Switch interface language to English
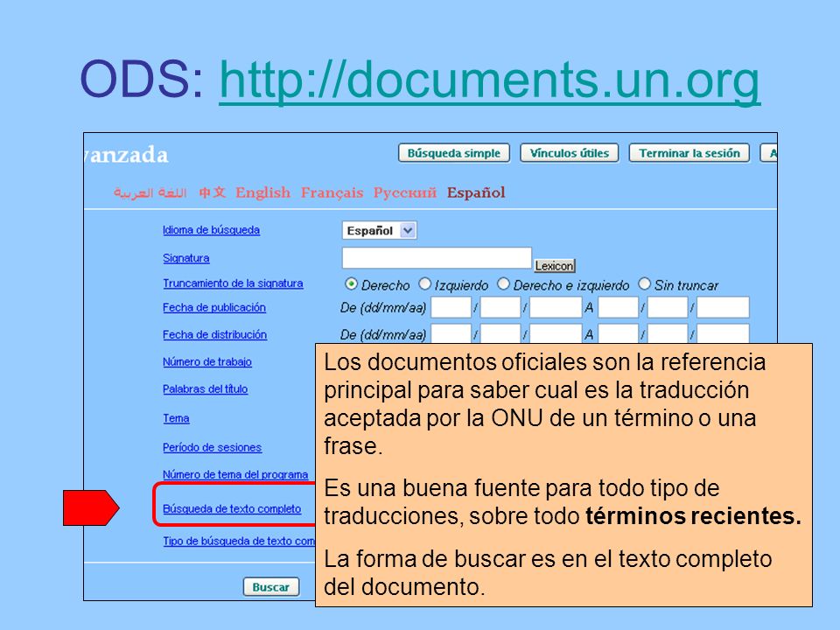This screenshot has height=630, width=840. point(263,192)
